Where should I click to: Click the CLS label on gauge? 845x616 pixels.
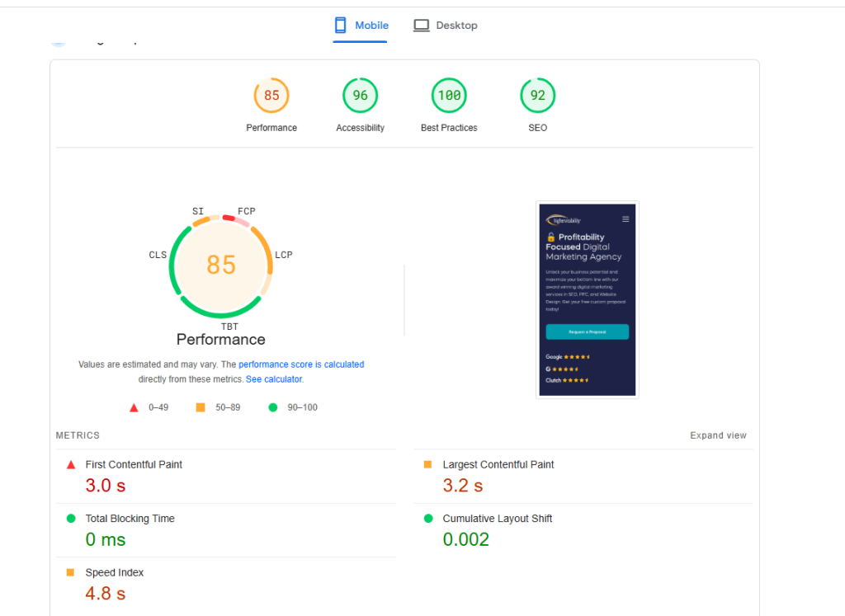(x=158, y=255)
